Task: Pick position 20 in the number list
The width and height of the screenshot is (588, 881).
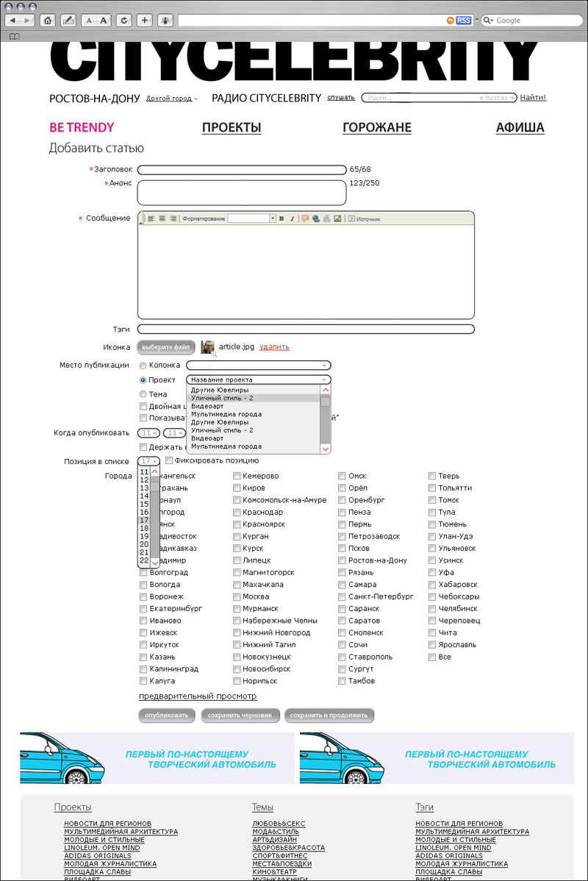Action: click(144, 544)
